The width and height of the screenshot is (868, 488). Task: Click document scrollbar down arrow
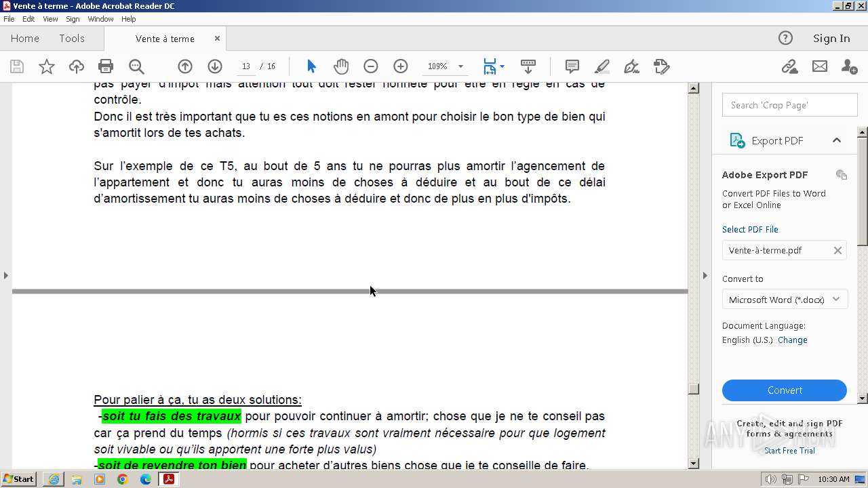(693, 464)
